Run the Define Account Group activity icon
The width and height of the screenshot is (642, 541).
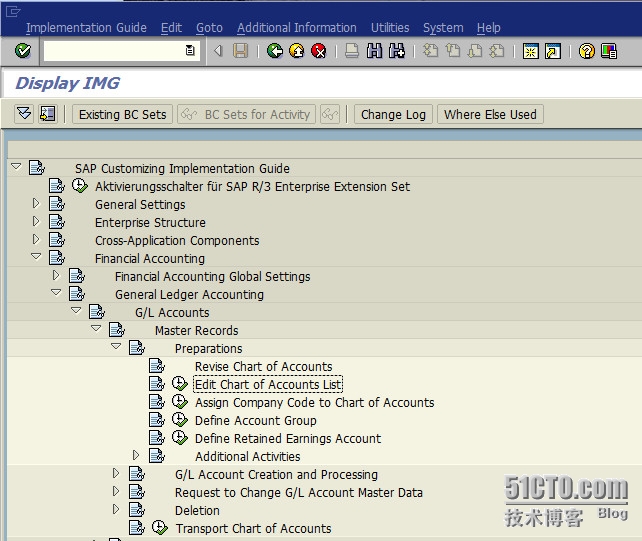[x=179, y=420]
